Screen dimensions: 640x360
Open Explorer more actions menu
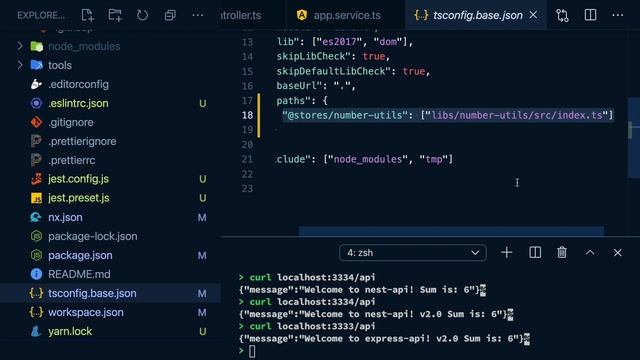[198, 16]
